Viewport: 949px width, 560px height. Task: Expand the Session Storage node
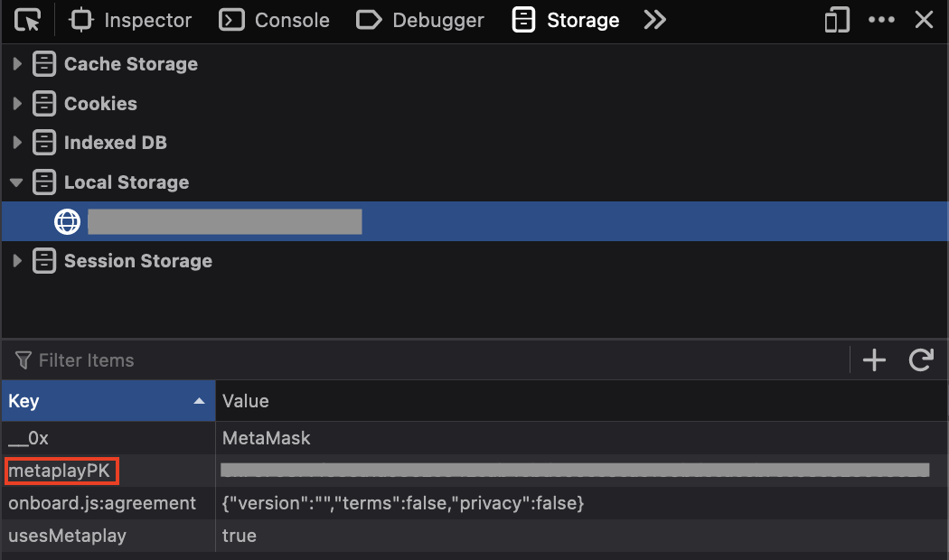16,261
